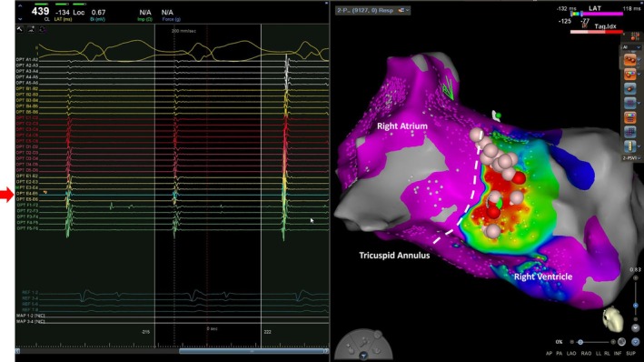Click the -215 time marker on the signal panel

coord(145,332)
